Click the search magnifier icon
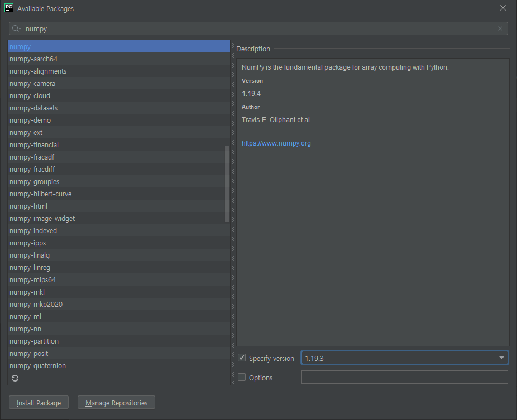Image resolution: width=517 pixels, height=420 pixels. coord(16,28)
